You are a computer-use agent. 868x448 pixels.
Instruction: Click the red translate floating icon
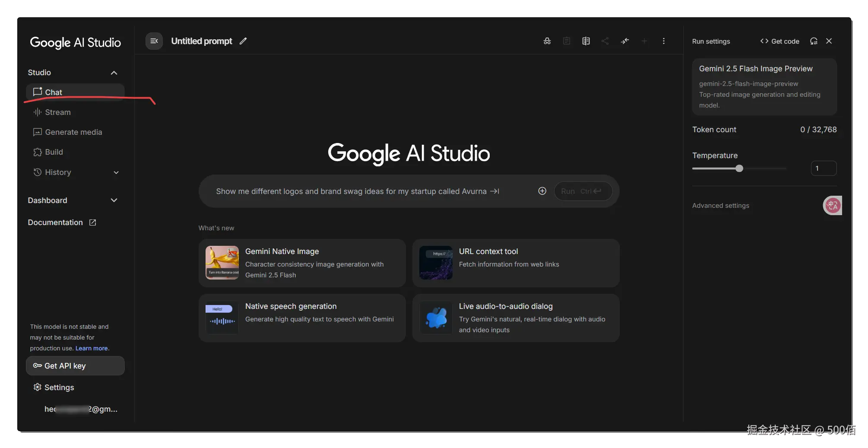833,206
